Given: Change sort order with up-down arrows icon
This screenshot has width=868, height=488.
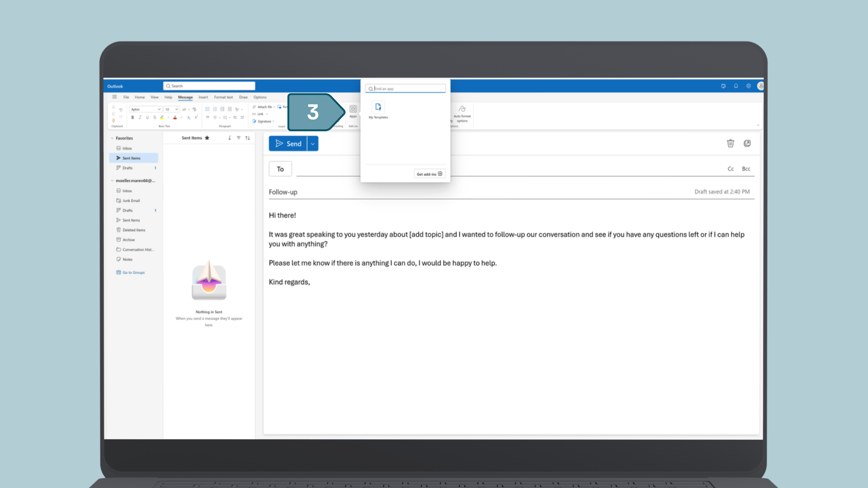Looking at the screenshot, I should [247, 138].
